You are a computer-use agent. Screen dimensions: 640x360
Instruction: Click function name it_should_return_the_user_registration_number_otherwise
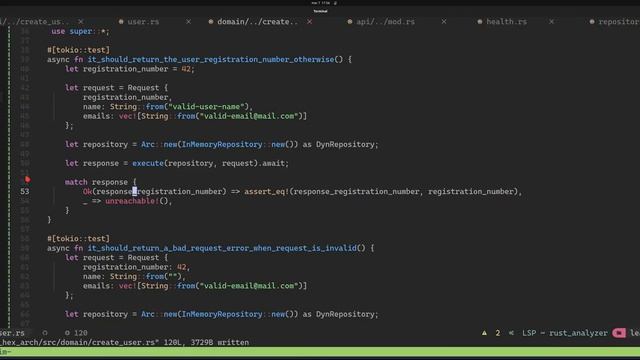pyautogui.click(x=211, y=60)
